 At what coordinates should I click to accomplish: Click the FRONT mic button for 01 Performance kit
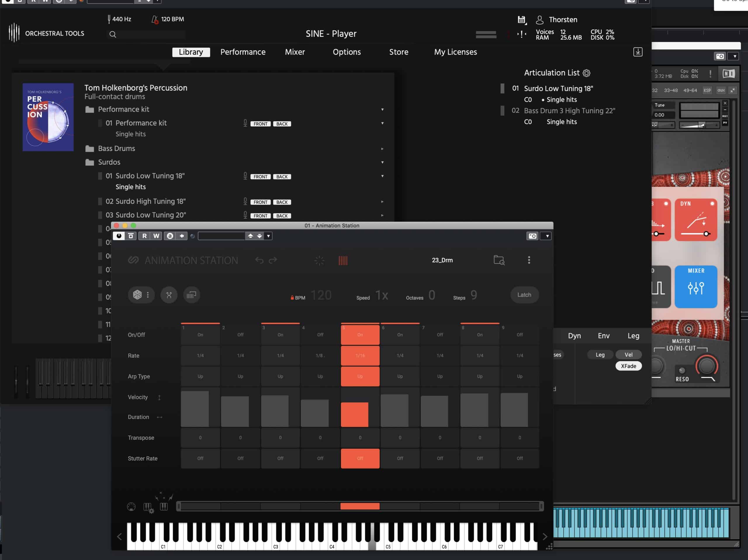260,124
